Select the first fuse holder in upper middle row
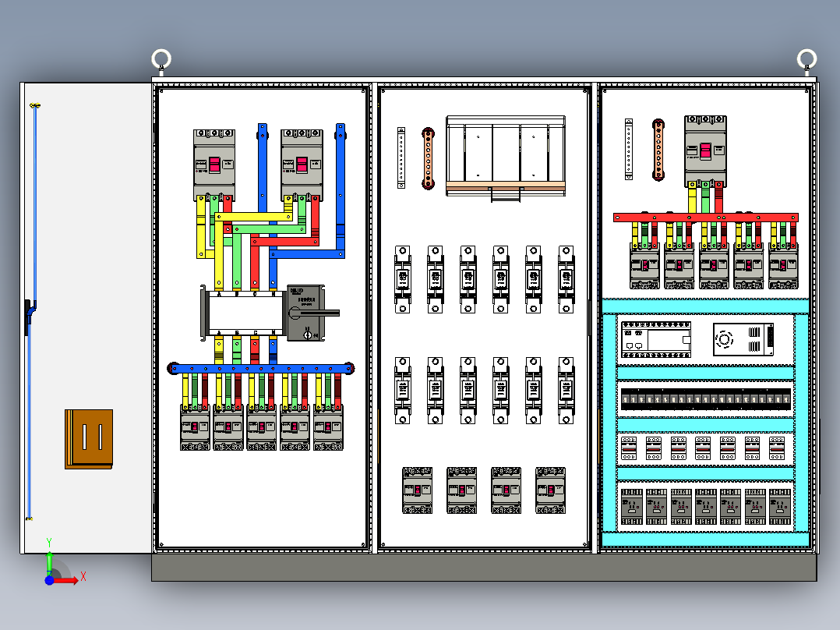 point(403,279)
